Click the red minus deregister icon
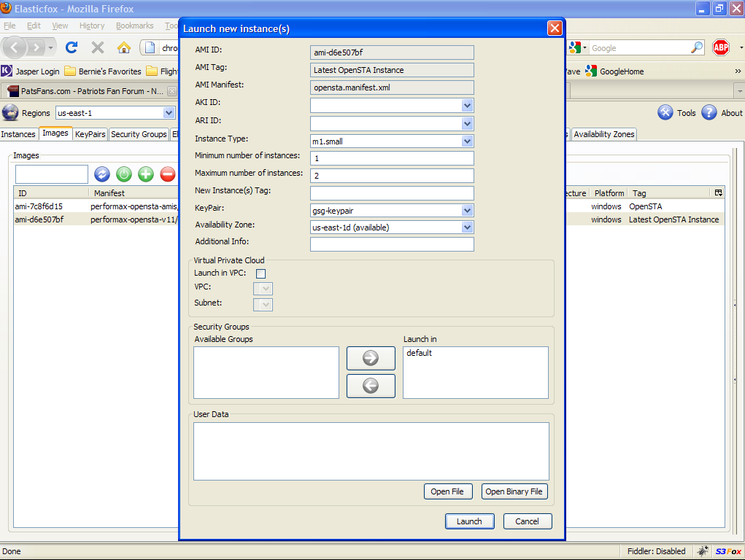This screenshot has height=560, width=745. tap(168, 174)
